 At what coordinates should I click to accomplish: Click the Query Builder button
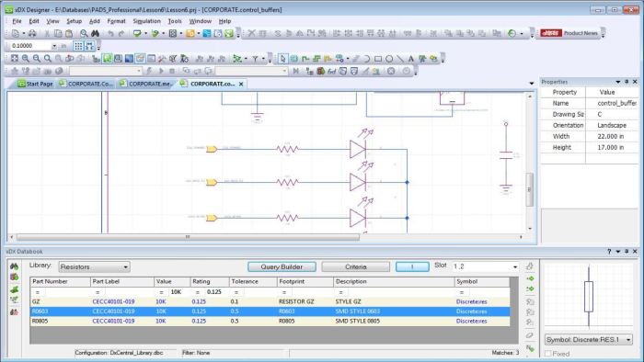[282, 266]
